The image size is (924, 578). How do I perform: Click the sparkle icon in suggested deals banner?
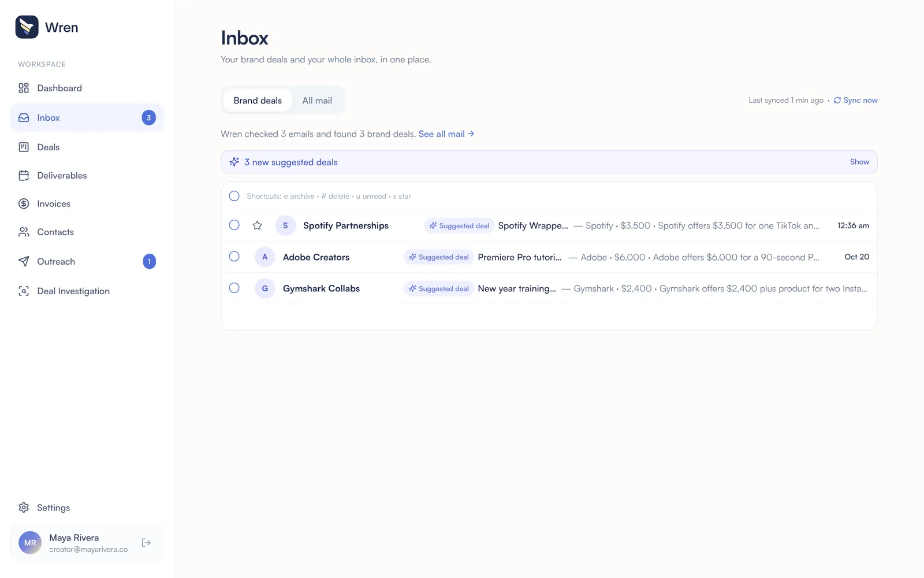tap(234, 162)
